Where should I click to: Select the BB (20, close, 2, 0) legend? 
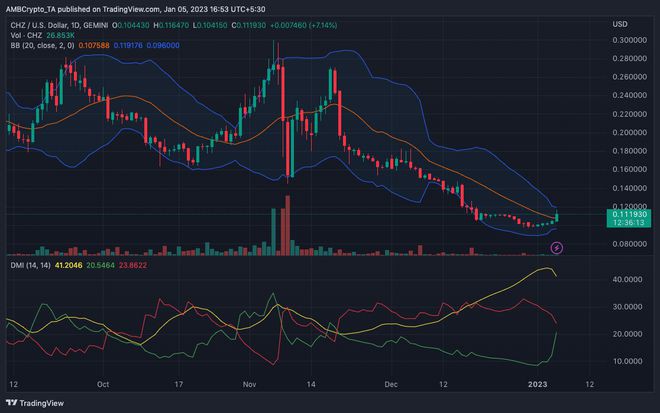38,45
